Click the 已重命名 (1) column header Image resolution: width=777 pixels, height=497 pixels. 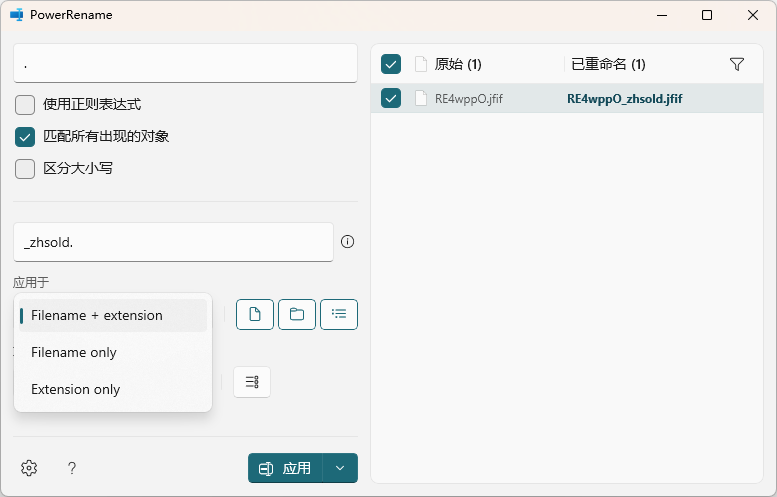point(609,64)
